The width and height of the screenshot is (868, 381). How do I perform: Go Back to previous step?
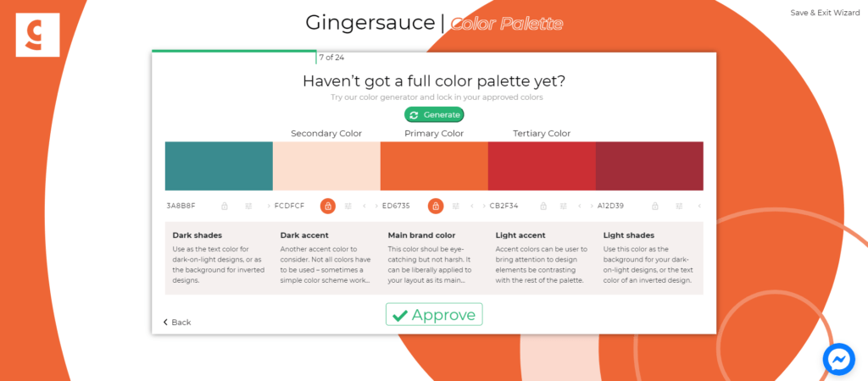[x=177, y=323]
